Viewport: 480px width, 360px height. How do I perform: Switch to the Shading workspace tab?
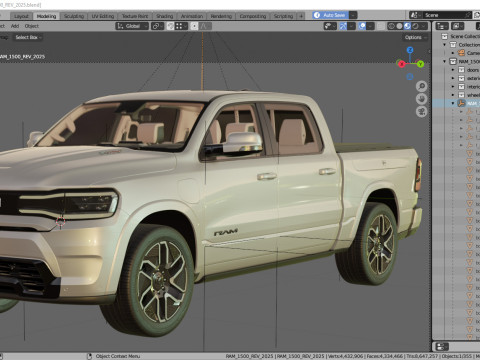coord(165,16)
